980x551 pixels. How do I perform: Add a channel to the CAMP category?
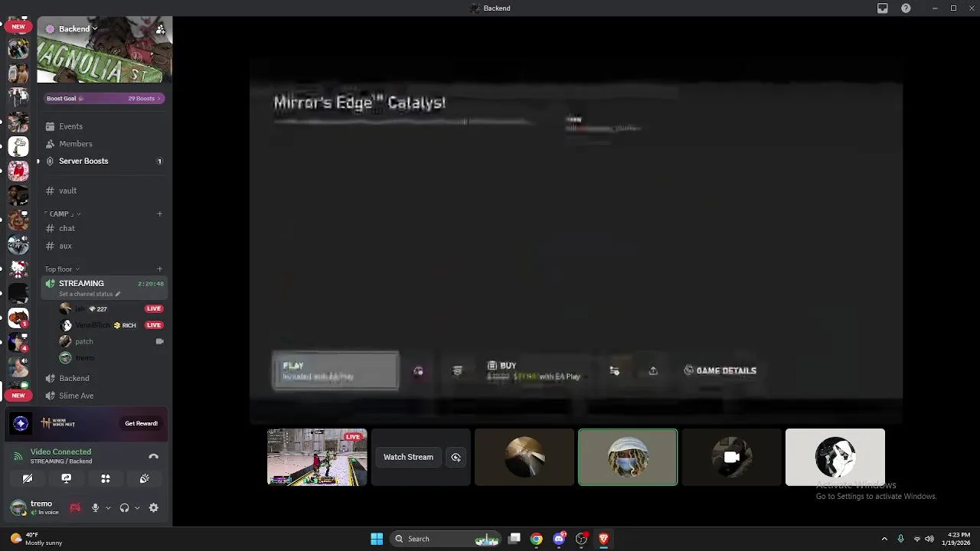pyautogui.click(x=159, y=214)
